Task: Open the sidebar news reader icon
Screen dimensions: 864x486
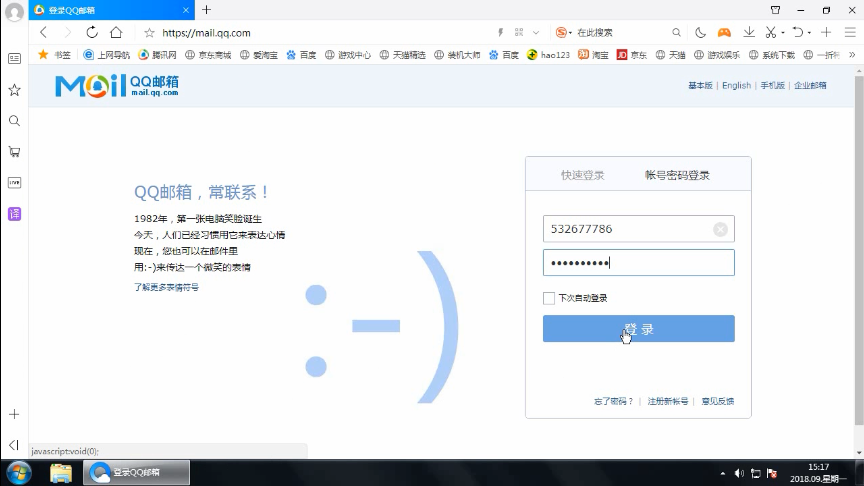Action: 14,58
